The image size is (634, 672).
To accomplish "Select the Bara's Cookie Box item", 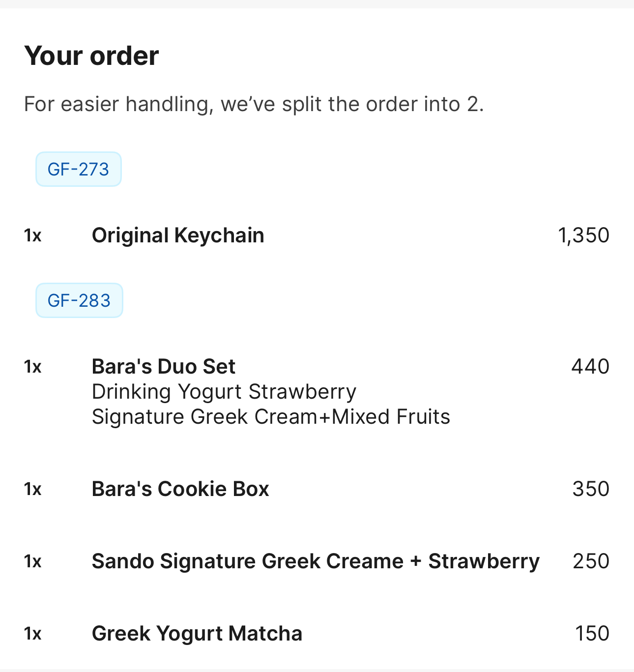I will (180, 489).
